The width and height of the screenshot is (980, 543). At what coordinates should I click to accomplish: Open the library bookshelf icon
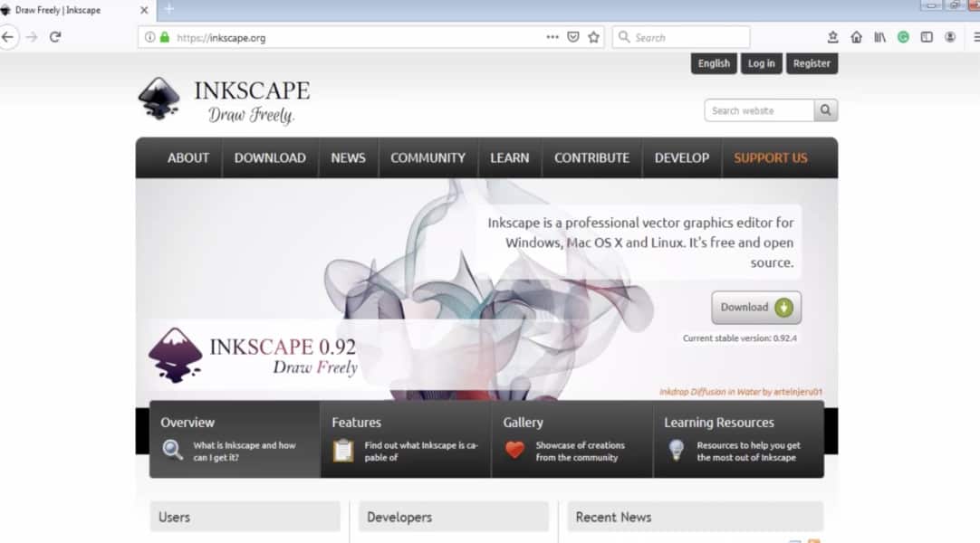pos(879,37)
